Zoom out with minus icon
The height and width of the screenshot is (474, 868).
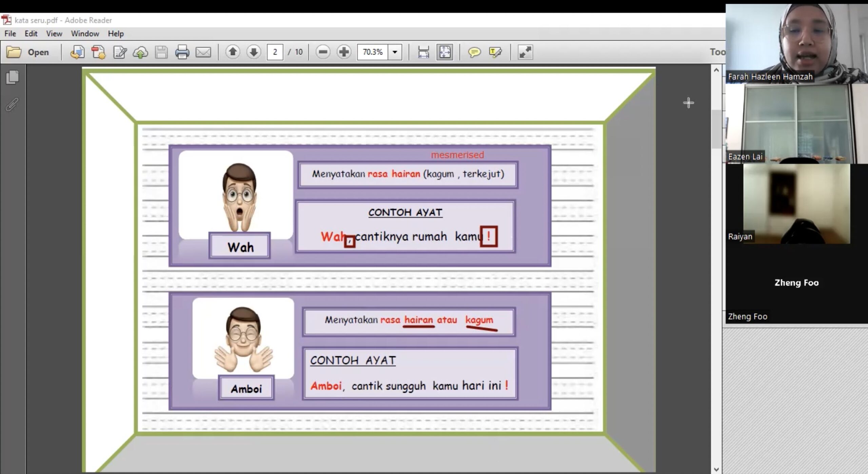point(323,52)
